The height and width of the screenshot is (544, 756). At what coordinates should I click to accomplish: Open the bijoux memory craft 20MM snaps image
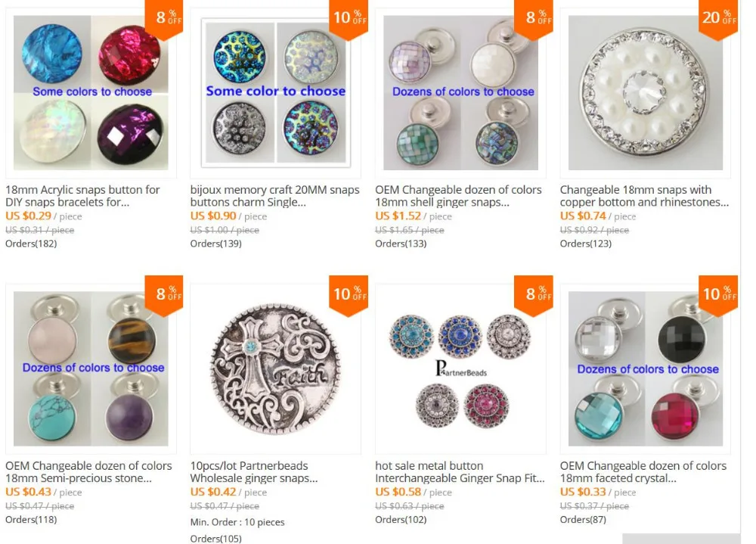click(275, 92)
